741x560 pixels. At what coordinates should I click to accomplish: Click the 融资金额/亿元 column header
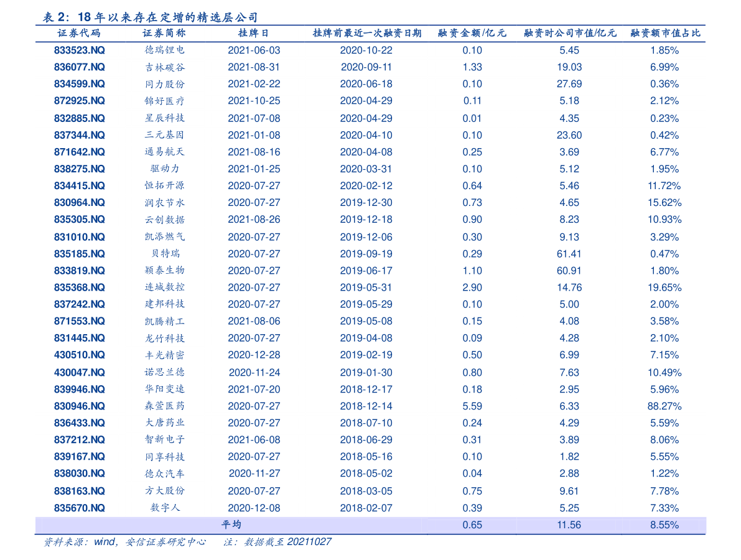pyautogui.click(x=472, y=33)
